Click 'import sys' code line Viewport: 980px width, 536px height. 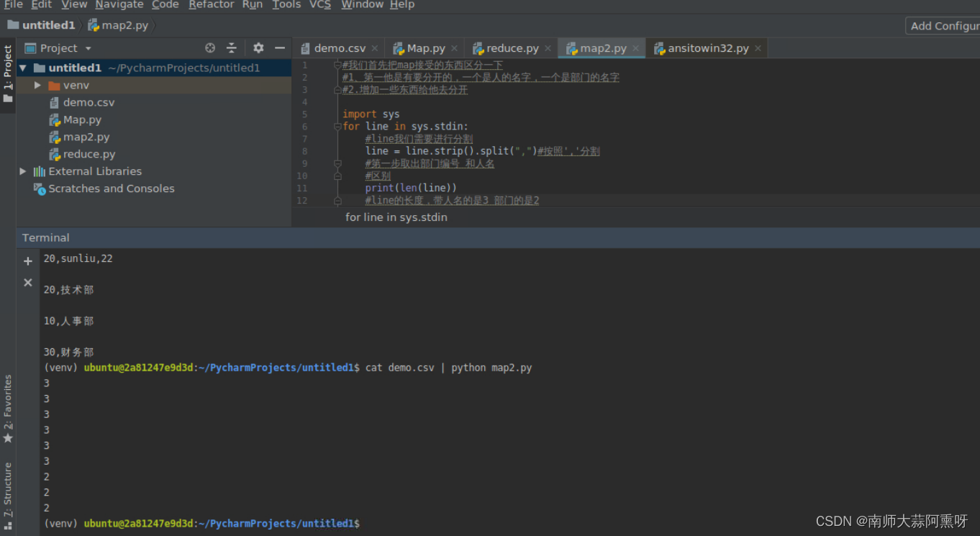click(371, 114)
